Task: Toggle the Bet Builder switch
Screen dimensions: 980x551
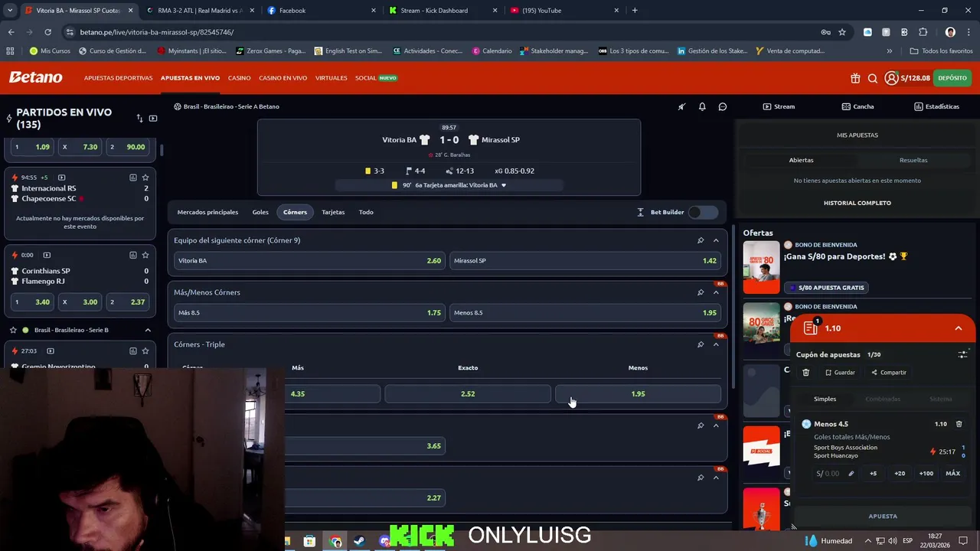Action: click(x=703, y=212)
